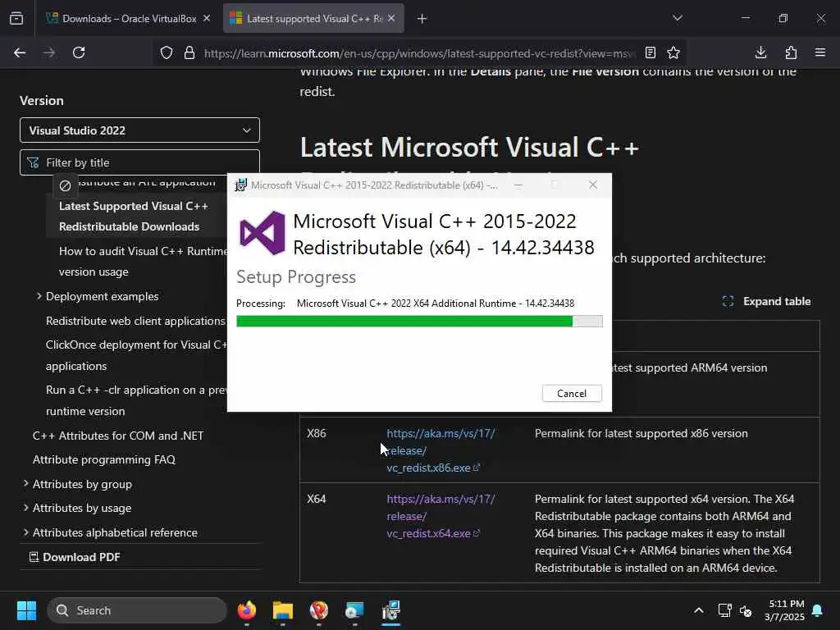Click the circle-slash icon in sidebar
This screenshot has width=840, height=630.
[x=66, y=186]
